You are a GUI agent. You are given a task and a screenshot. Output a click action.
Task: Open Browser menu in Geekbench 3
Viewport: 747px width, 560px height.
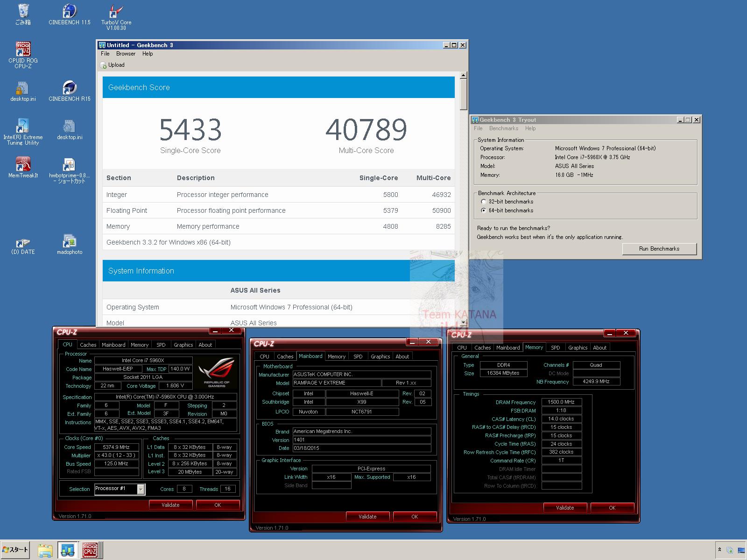pyautogui.click(x=126, y=54)
